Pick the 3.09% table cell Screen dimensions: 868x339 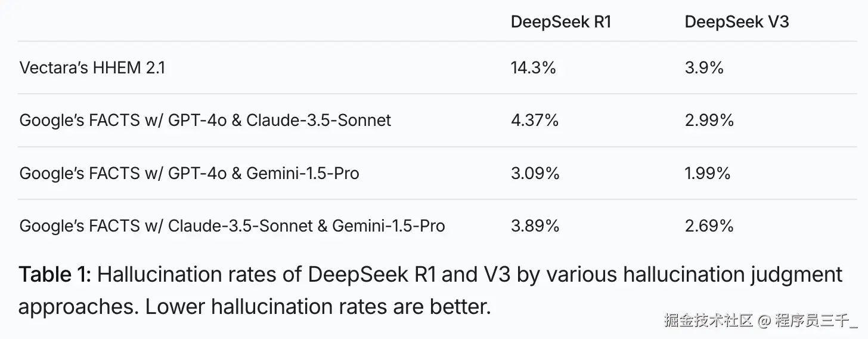535,173
